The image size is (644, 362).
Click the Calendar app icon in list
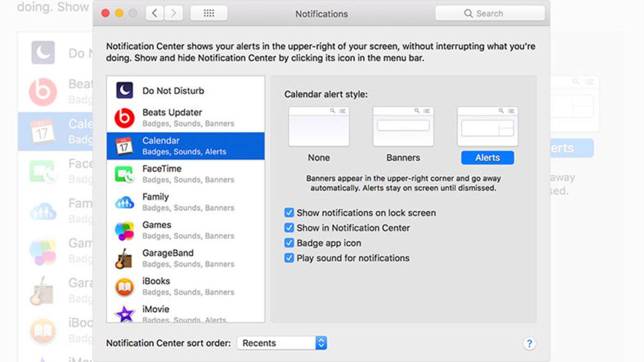(125, 146)
